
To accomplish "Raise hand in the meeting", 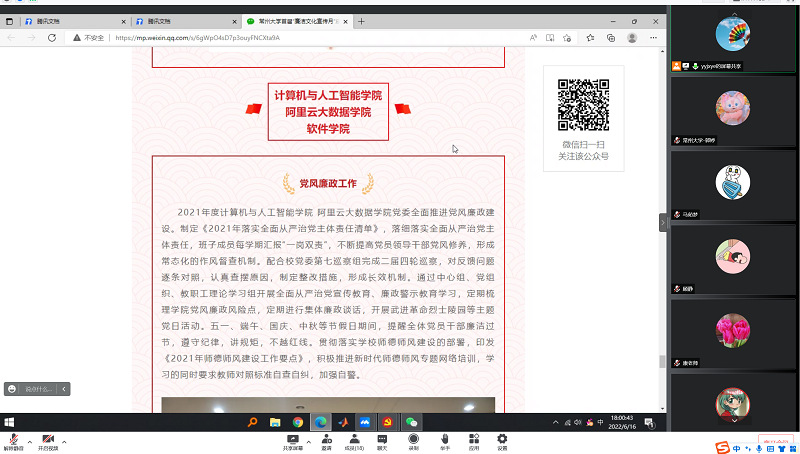I will 445,442.
